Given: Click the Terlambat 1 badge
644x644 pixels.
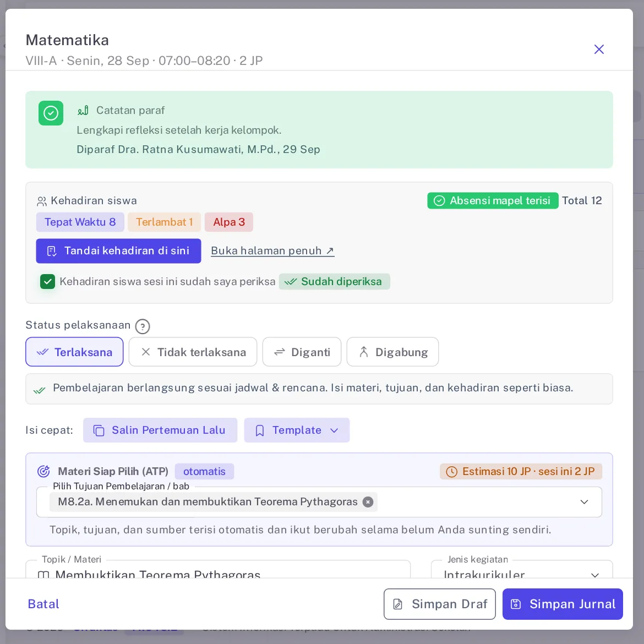Looking at the screenshot, I should [x=164, y=222].
